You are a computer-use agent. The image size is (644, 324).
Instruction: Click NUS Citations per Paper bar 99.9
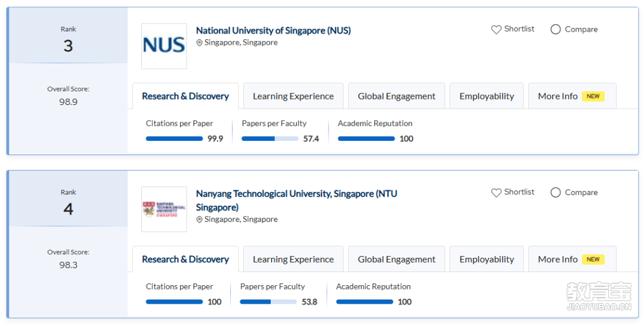click(174, 139)
